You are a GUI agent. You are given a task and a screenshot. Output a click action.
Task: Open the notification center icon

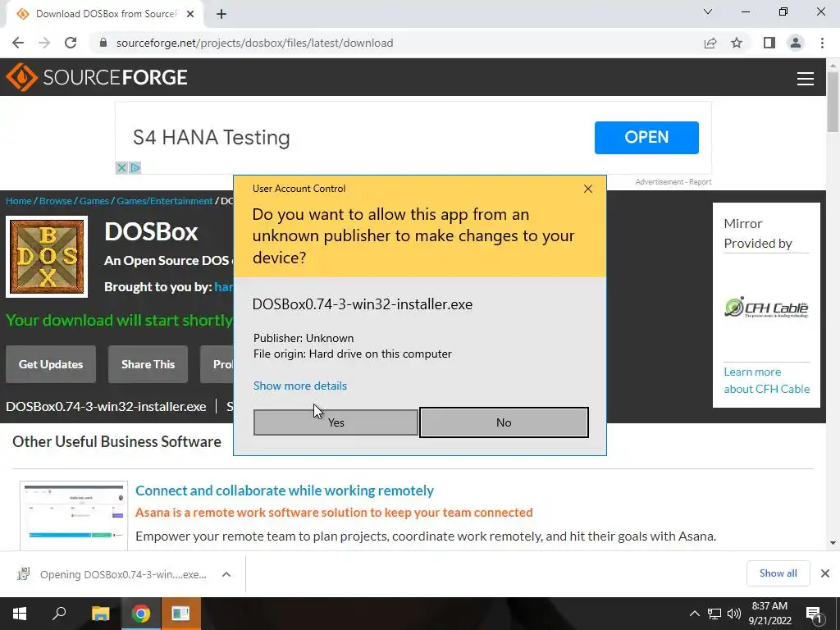pyautogui.click(x=815, y=614)
